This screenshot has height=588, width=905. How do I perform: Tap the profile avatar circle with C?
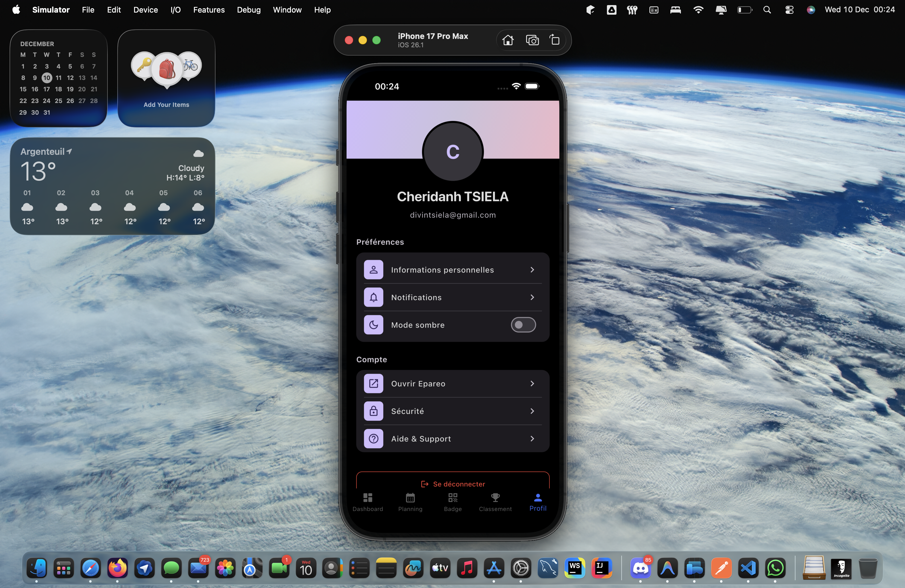(x=452, y=151)
